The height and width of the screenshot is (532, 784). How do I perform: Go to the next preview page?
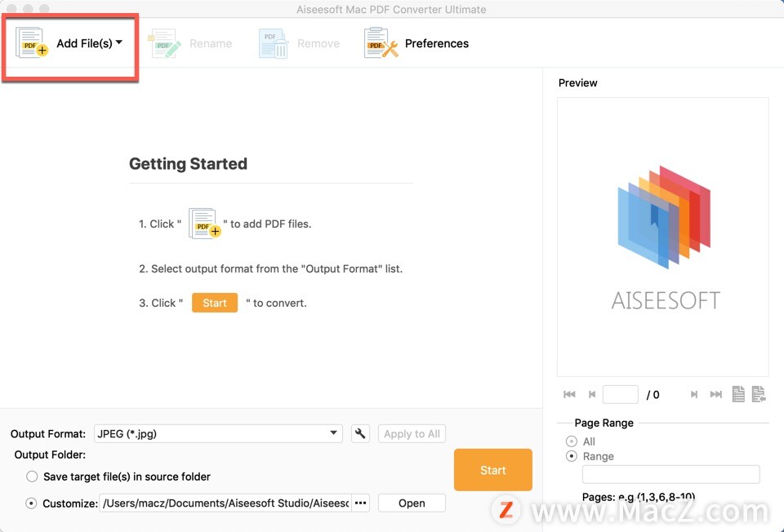[x=694, y=394]
